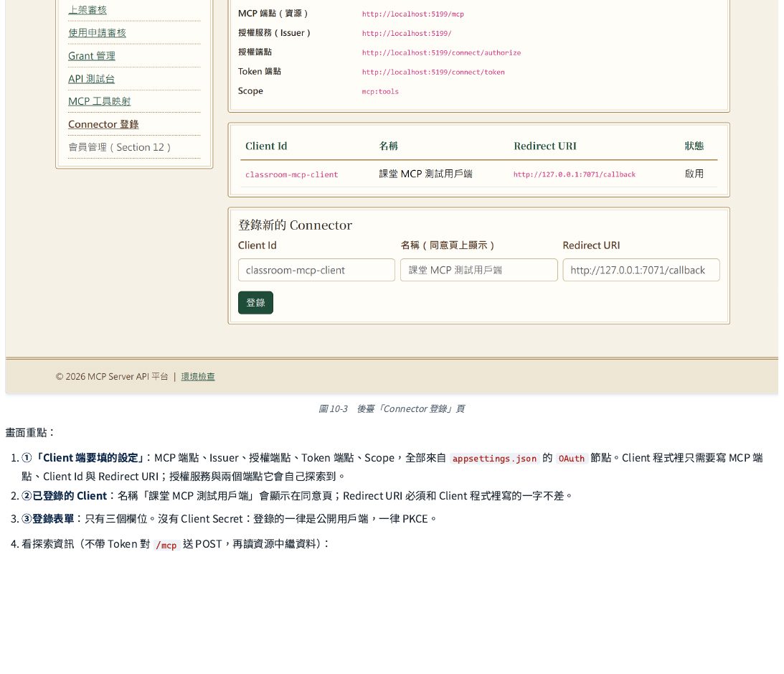Click the appsettings.json inline code
Screen dimensions: 784x674
coord(494,459)
